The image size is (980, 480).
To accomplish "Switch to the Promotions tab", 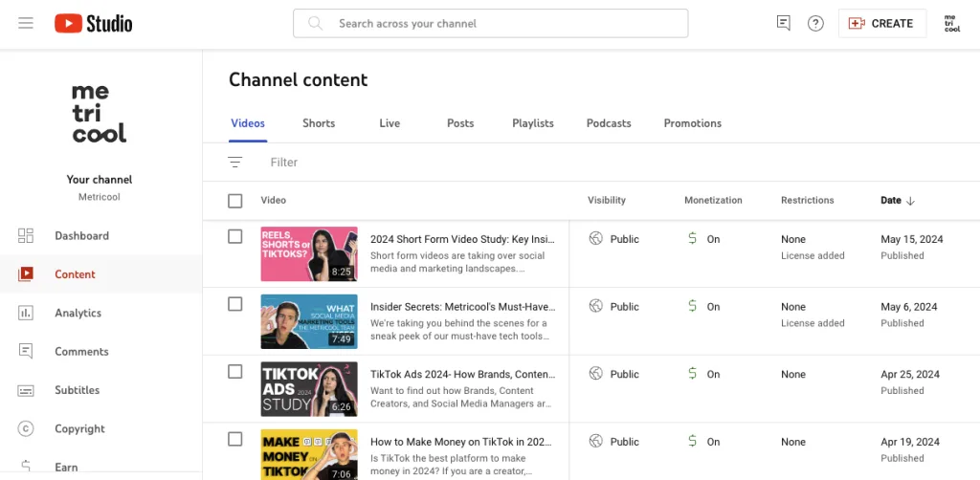I will click(x=693, y=123).
